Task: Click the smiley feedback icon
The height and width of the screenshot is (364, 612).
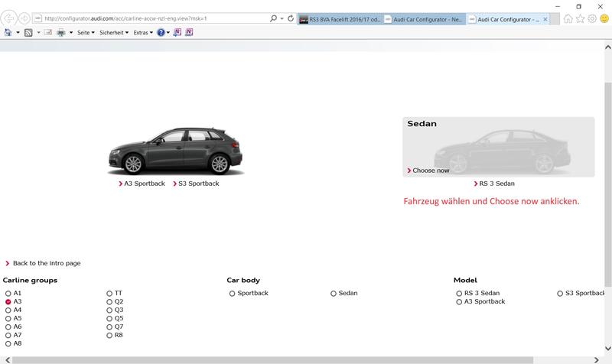Action: 604,18
